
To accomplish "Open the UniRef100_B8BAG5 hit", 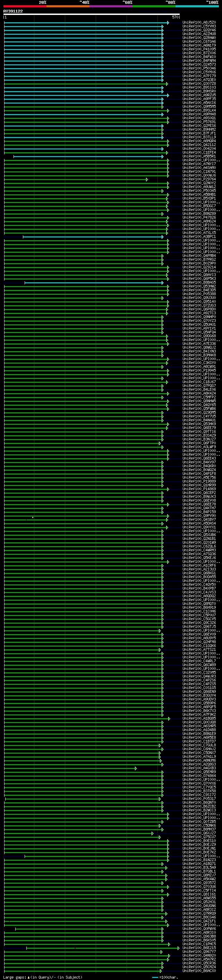I will [199, 282].
